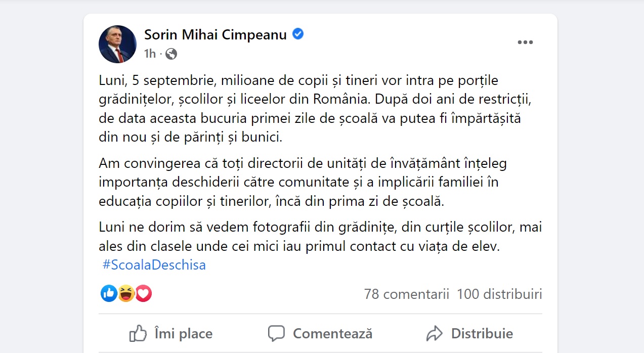
Task: Click the share arrow icon
Action: (x=435, y=334)
